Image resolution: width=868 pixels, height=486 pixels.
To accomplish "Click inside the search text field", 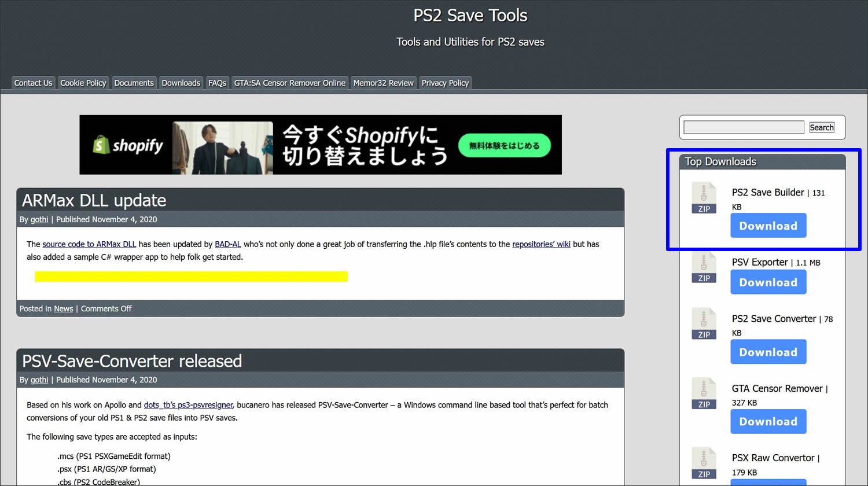I will tap(744, 127).
